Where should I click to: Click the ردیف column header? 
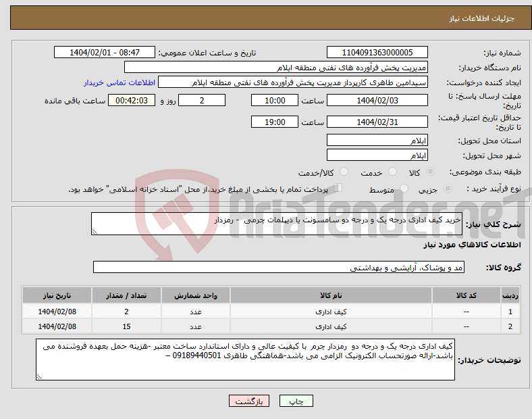pos(510,295)
